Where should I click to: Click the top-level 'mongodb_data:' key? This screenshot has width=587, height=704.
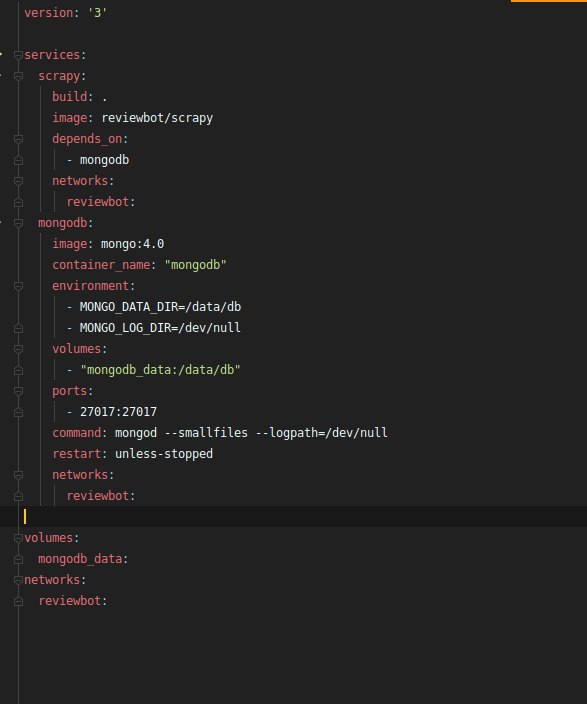(x=83, y=559)
